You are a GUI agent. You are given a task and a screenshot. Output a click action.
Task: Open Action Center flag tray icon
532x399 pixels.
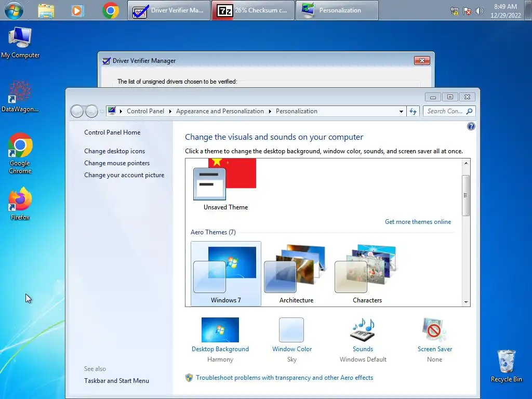click(x=467, y=11)
